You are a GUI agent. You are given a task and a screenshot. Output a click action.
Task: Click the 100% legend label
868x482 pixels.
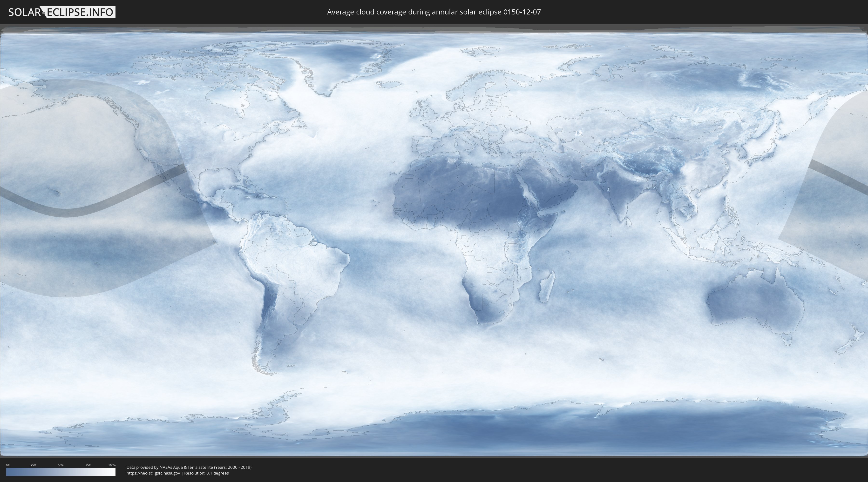[112, 465]
